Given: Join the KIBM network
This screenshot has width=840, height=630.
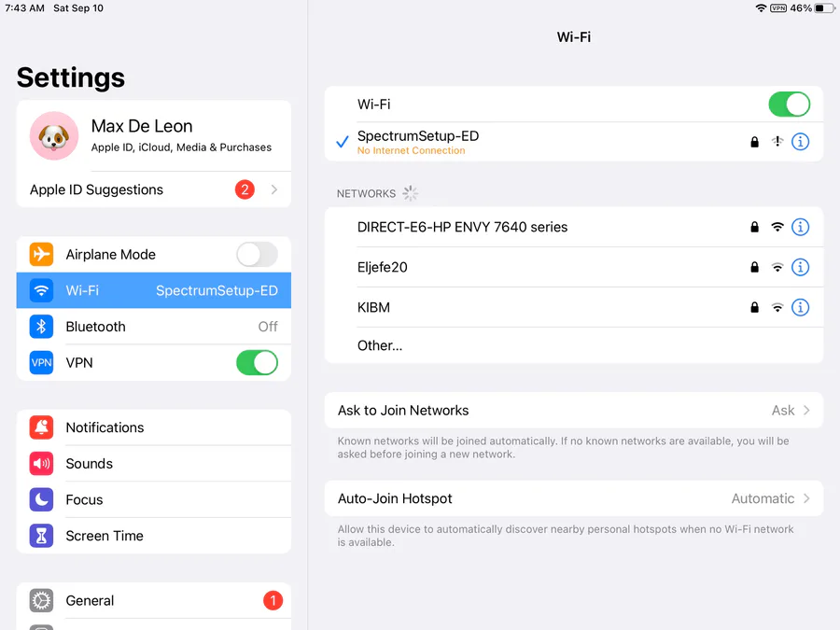Looking at the screenshot, I should pos(574,307).
